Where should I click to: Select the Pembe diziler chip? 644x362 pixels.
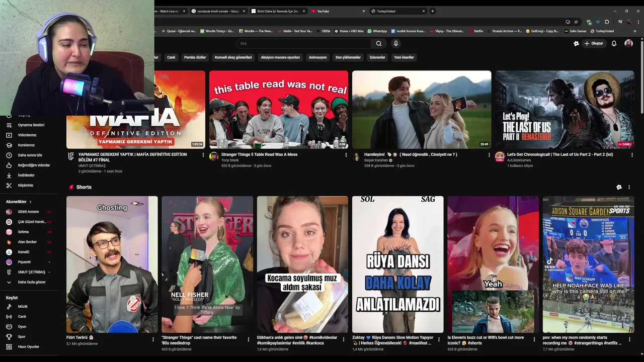tap(195, 57)
